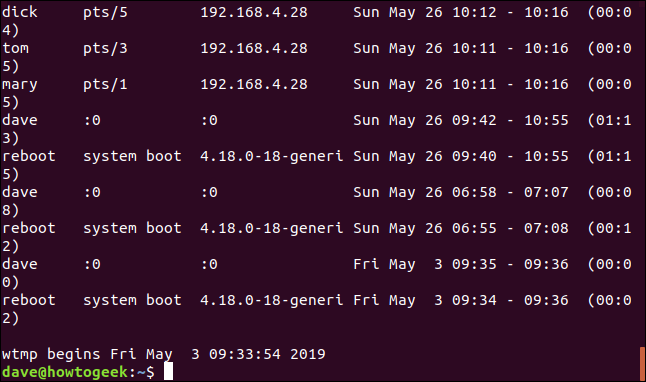Screen dimensions: 646x382
Task: Click 'dave' in the Fri May 3 row
Action: (x=20, y=264)
